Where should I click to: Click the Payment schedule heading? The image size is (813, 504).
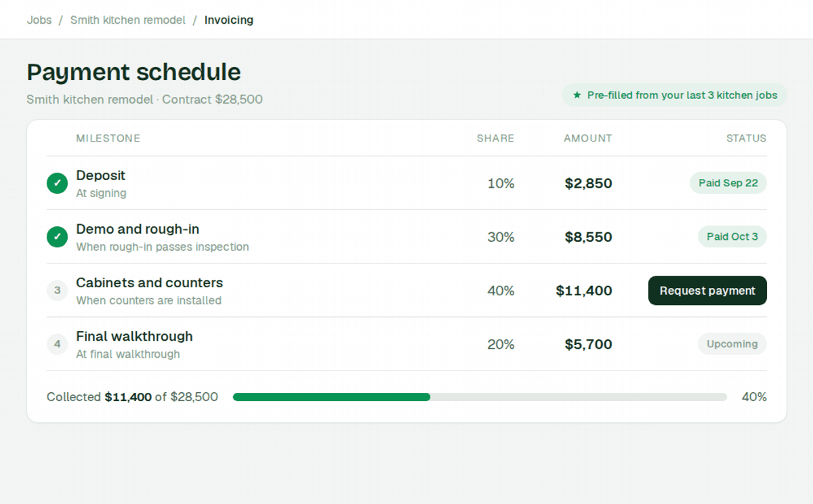[x=134, y=72]
